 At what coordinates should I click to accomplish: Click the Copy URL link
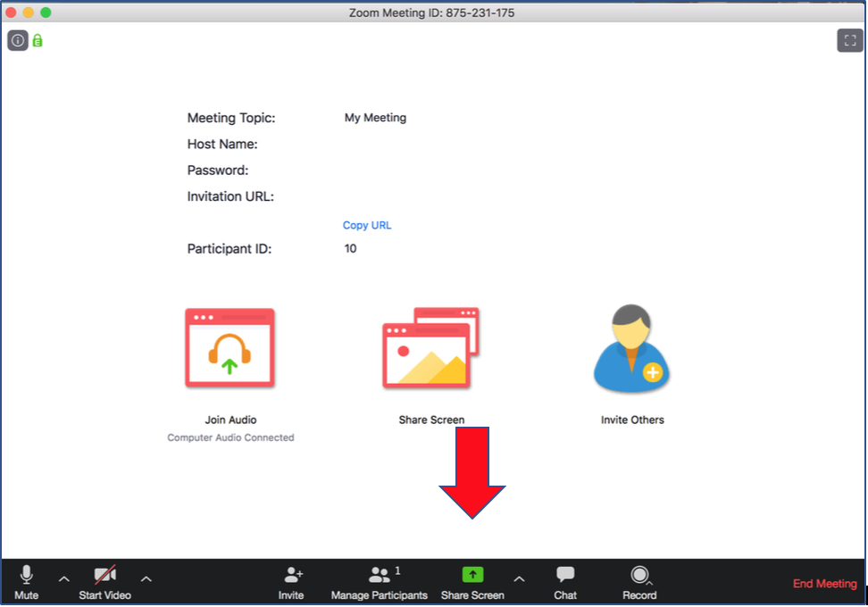point(367,225)
